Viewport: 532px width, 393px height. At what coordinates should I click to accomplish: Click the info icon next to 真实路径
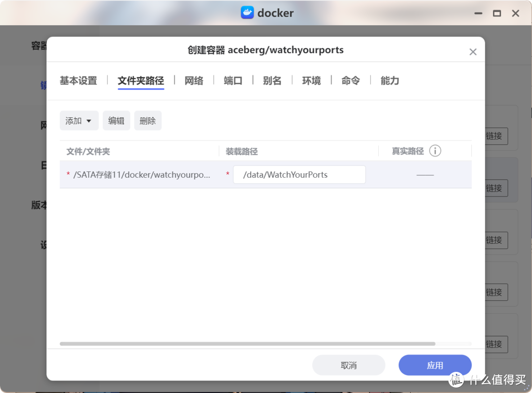coord(435,151)
